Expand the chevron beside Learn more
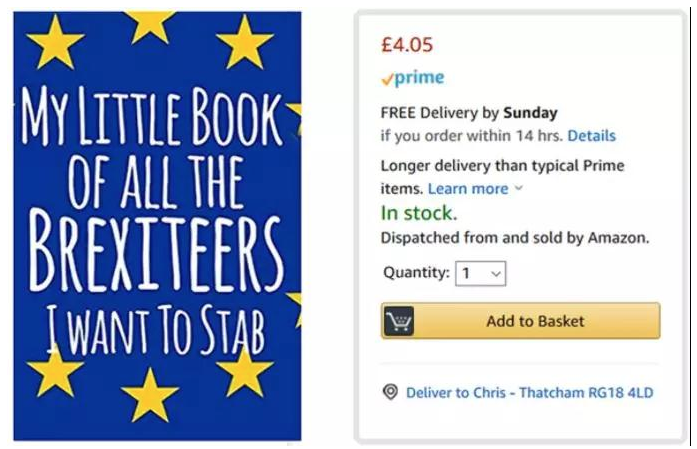697x449 pixels. (x=518, y=189)
